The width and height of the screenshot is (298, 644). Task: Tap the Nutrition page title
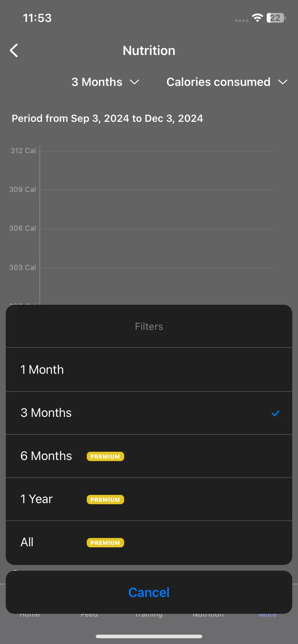tap(149, 51)
